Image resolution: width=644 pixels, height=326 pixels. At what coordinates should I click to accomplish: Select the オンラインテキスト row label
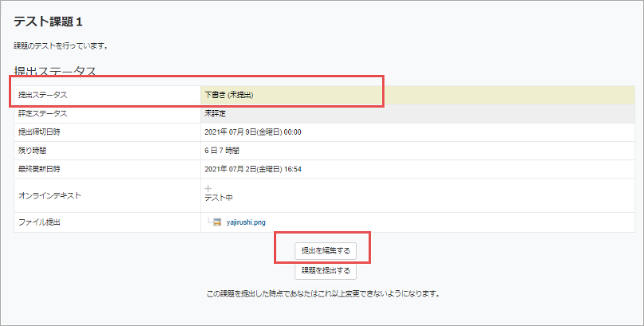point(49,194)
